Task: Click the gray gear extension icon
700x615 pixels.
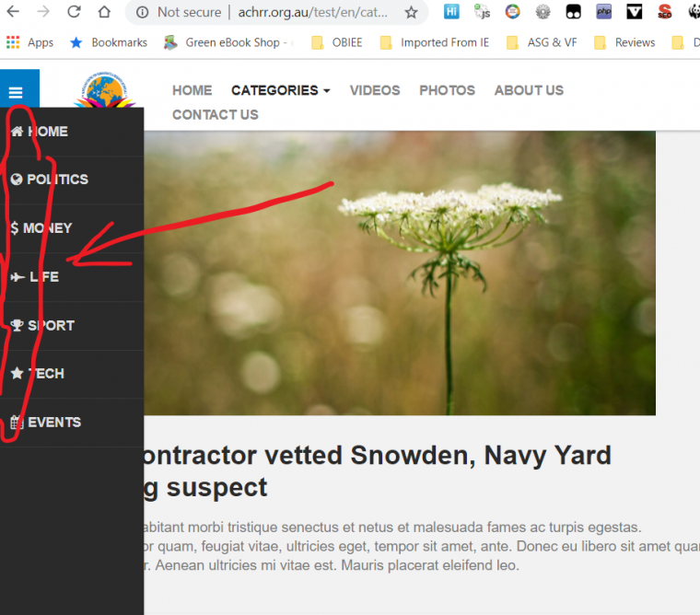Action: [x=542, y=12]
